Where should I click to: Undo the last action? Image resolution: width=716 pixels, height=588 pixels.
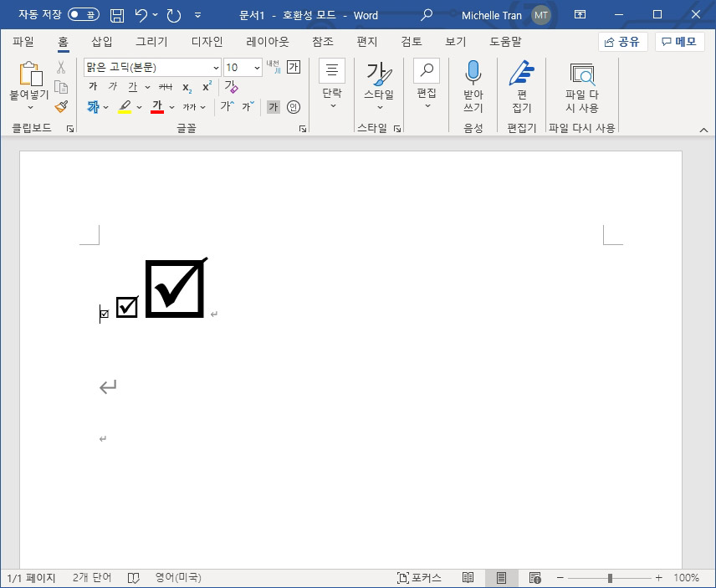point(141,16)
